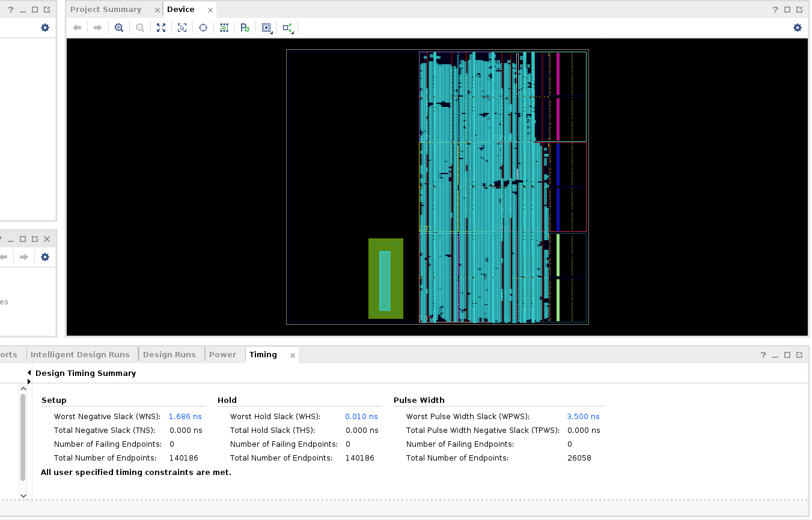Image resolution: width=812 pixels, height=520 pixels.
Task: Toggle the Routing Resources display icon
Action: pyautogui.click(x=224, y=28)
